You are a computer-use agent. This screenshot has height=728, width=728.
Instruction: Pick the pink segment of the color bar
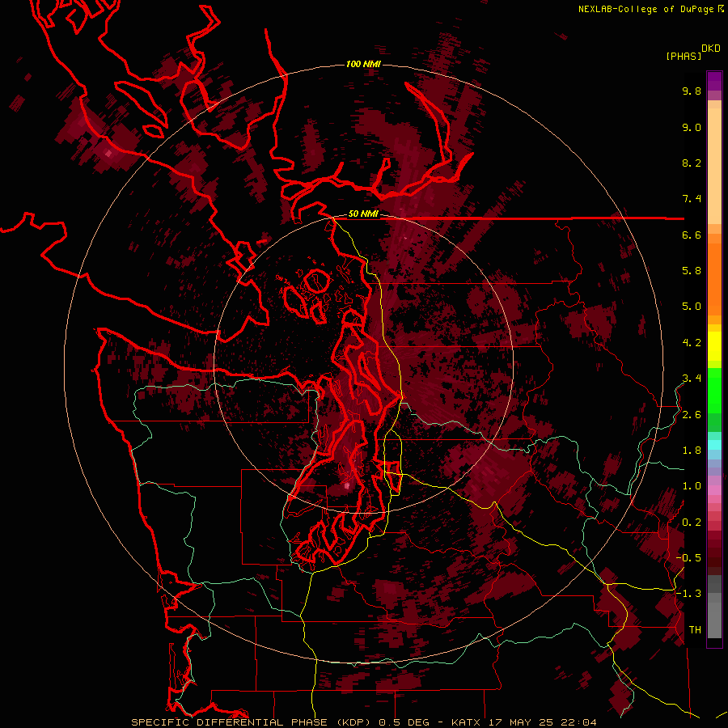(714, 490)
